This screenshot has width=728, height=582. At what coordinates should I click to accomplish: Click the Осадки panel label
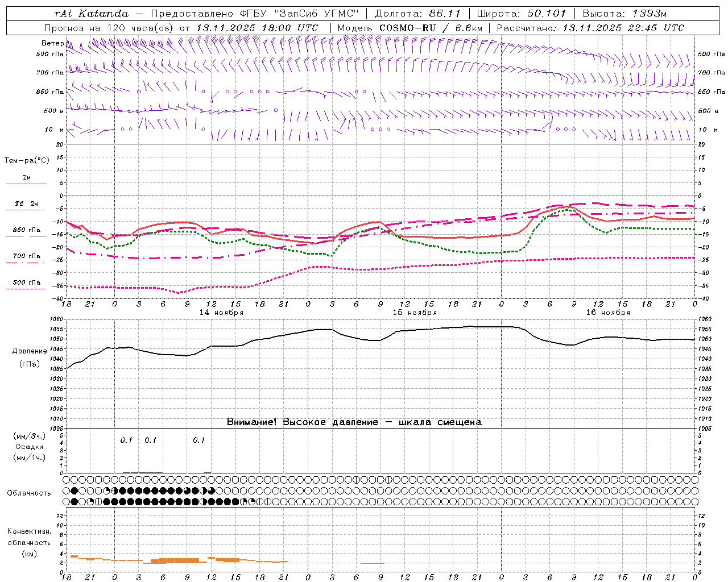point(30,447)
